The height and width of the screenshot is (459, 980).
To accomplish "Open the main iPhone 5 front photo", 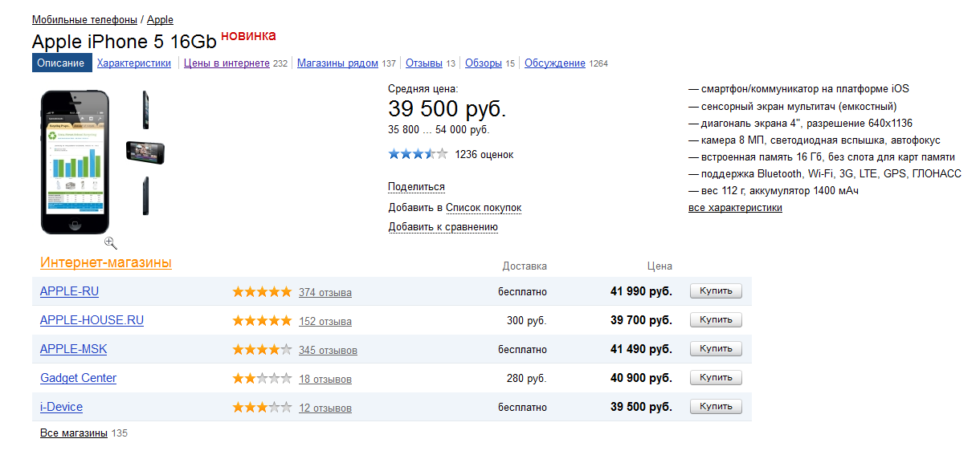I will [75, 162].
